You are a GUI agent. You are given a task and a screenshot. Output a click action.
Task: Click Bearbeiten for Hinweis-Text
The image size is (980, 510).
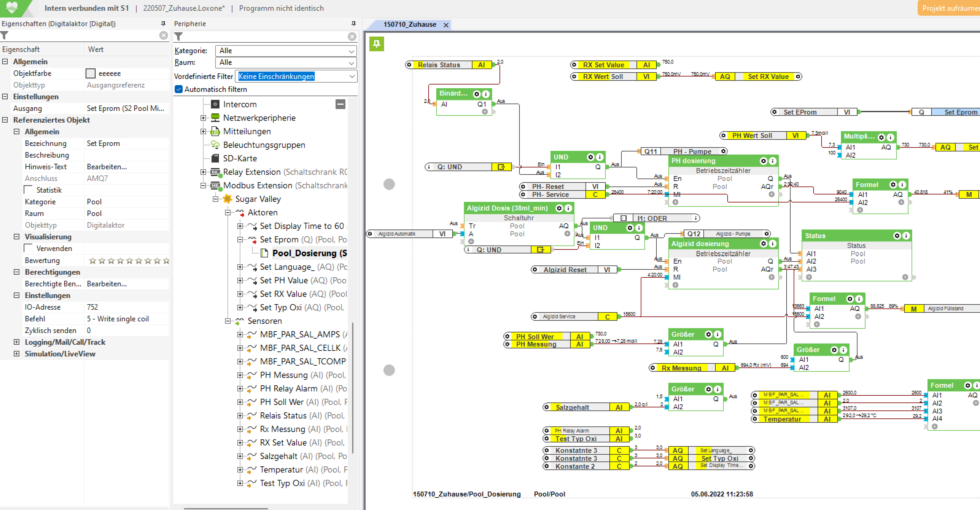107,167
